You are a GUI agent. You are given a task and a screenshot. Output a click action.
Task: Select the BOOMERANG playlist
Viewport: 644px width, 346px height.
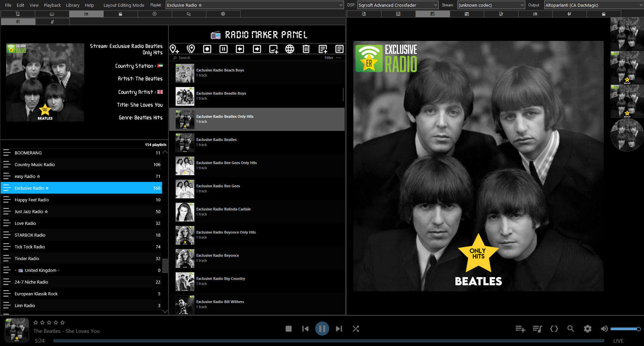82,153
